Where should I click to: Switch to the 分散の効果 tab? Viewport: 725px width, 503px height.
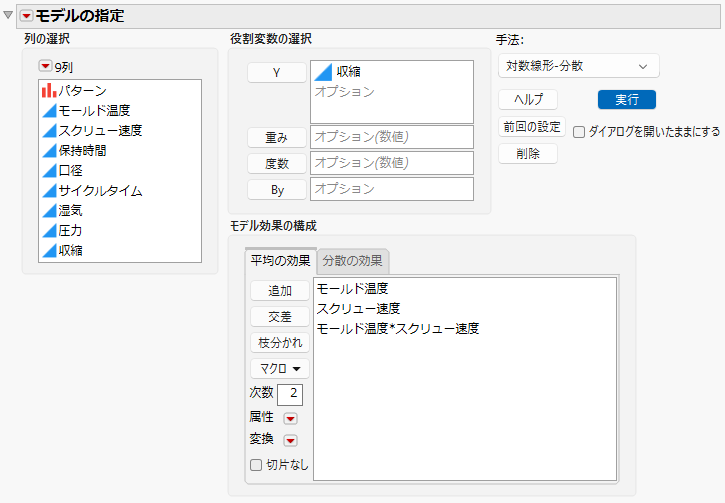(x=352, y=261)
